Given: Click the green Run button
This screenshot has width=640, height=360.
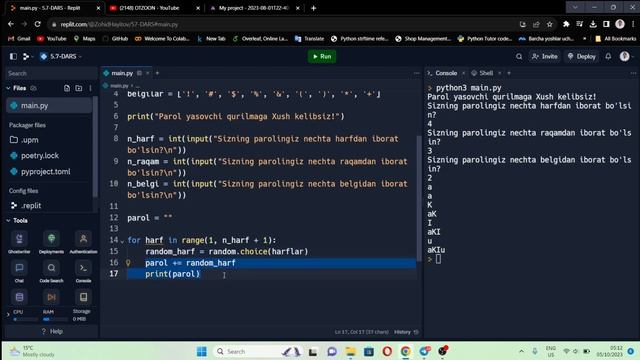Looking at the screenshot, I should (x=322, y=56).
